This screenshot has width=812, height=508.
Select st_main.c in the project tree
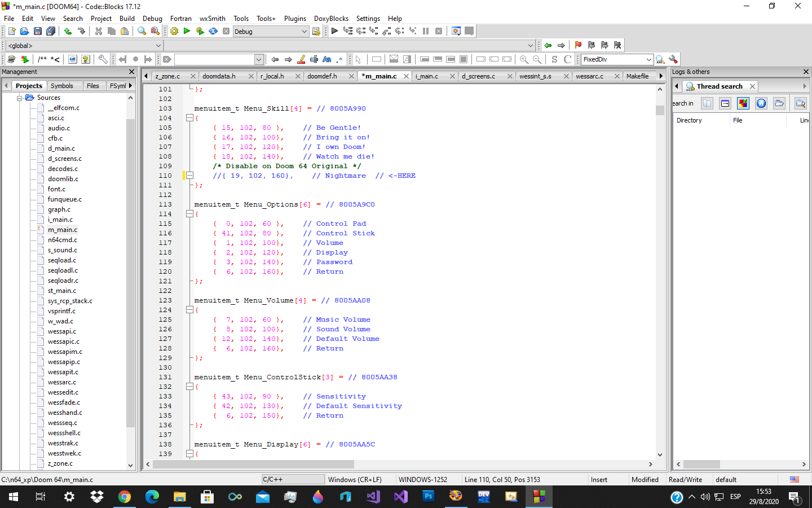[61, 291]
